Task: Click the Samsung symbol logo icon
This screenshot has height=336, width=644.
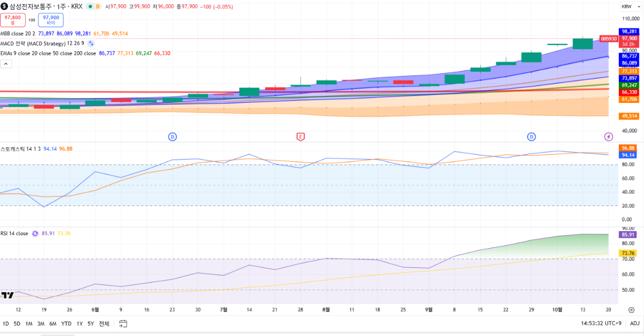Action: point(4,6)
